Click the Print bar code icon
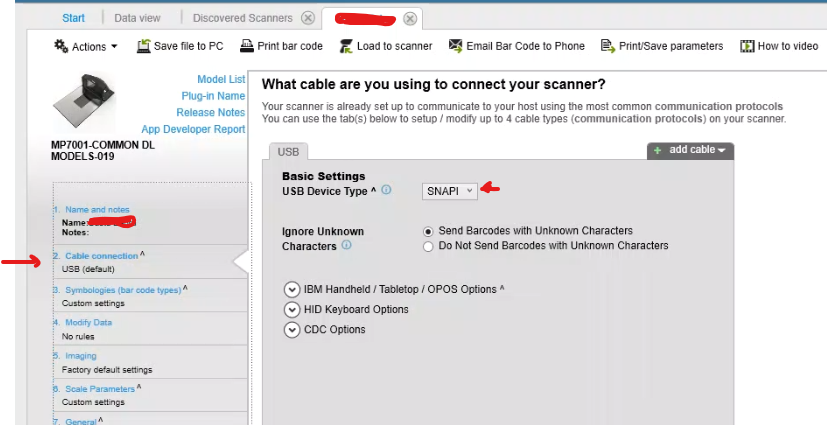 click(x=248, y=46)
